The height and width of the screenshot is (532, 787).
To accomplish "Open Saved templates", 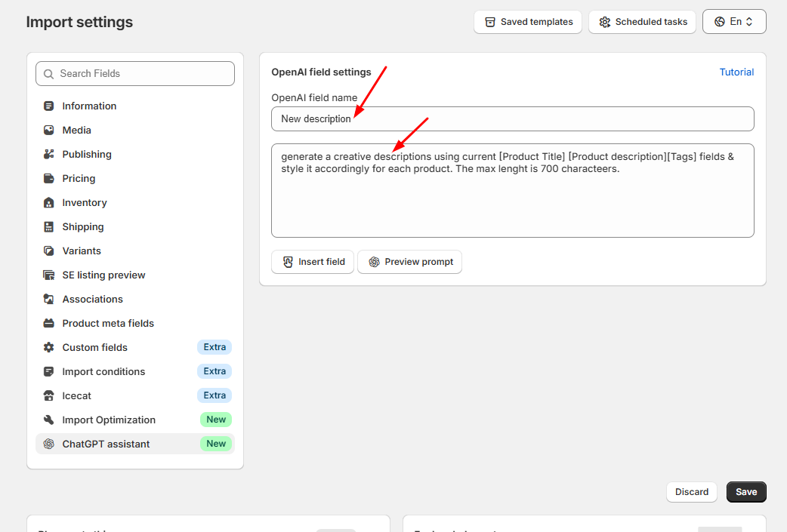I will [527, 22].
